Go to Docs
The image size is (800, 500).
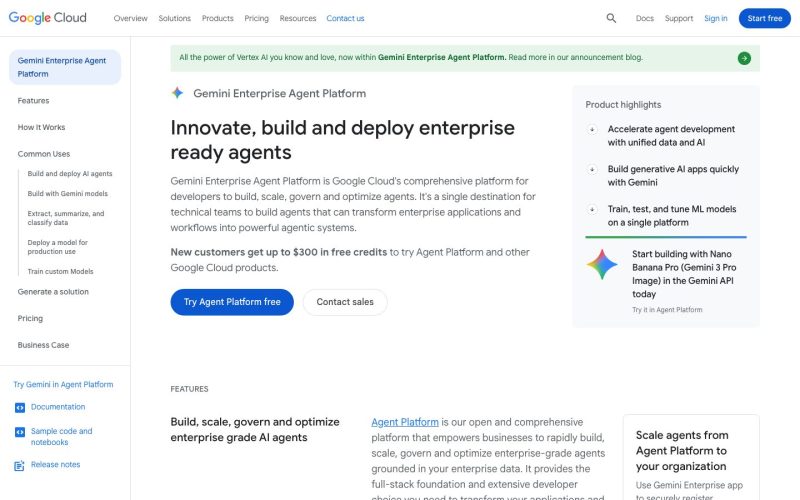click(x=644, y=18)
